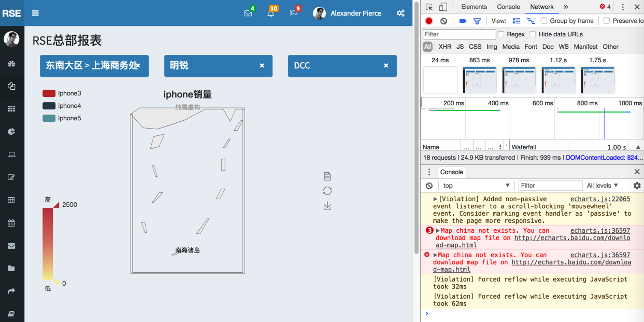
Task: Open the All levels dropdown
Action: (603, 186)
